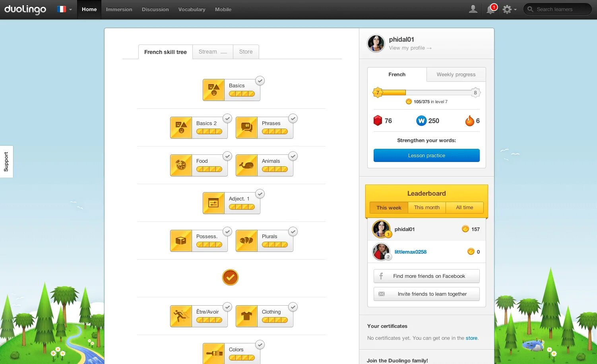
Task: Click the red lingots gem icon
Action: tap(378, 121)
